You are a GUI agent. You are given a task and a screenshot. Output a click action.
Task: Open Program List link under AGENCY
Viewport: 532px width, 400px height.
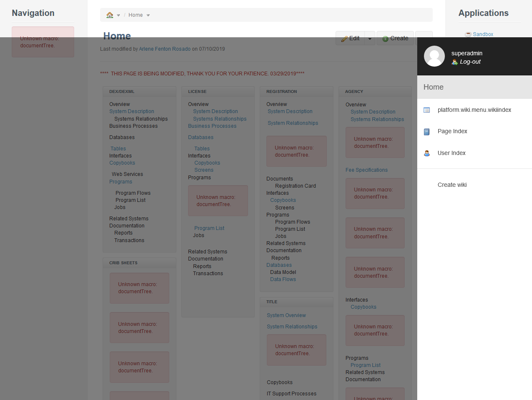click(365, 365)
